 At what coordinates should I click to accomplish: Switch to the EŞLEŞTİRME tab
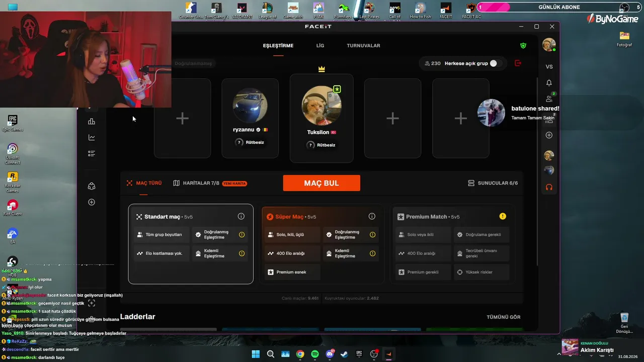[278, 46]
